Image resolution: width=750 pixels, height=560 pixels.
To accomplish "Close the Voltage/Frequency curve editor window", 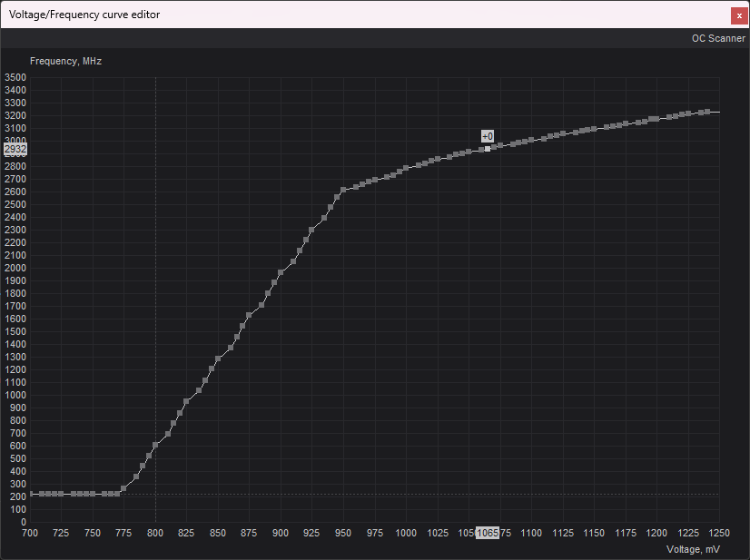I will [x=739, y=15].
